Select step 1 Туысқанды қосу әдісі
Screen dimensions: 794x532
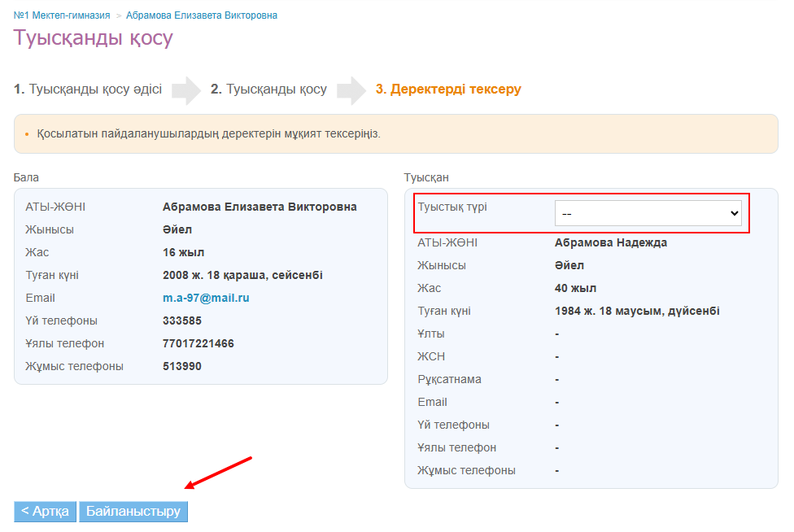click(88, 89)
